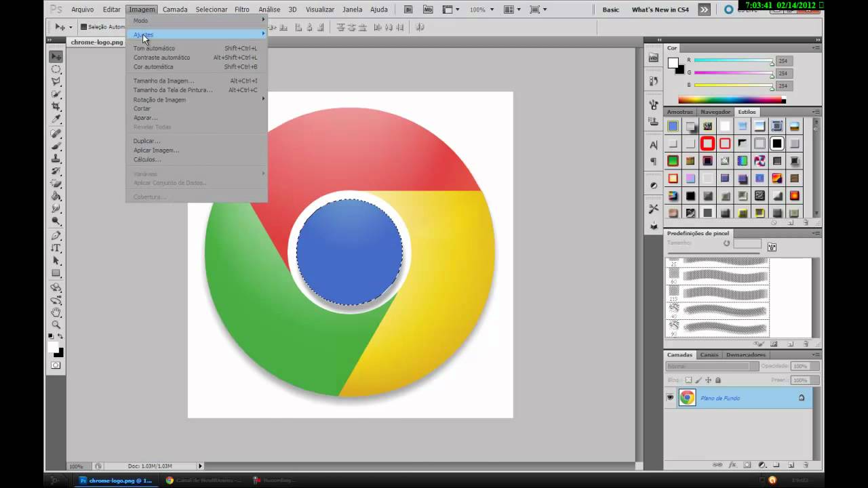The width and height of the screenshot is (868, 488).
Task: Switch to the Amostras tab
Action: coord(680,112)
